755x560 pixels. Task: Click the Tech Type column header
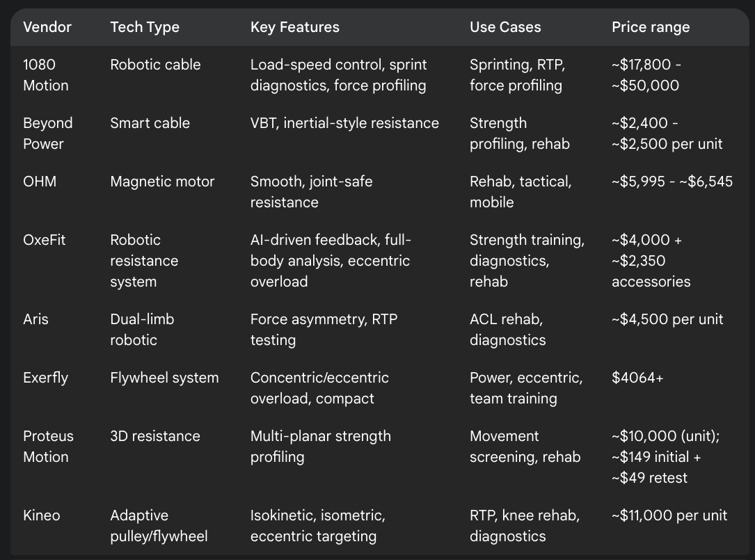point(145,27)
